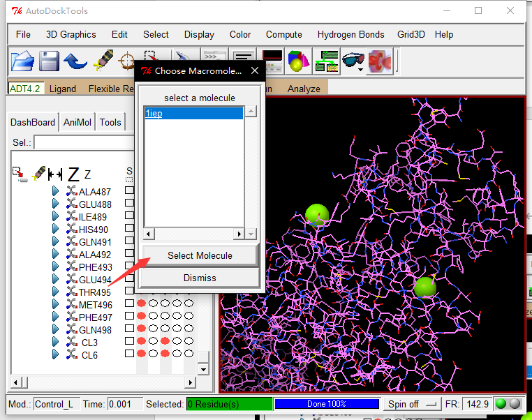Click the blue undo arrow icon
The image size is (532, 420).
click(75, 61)
